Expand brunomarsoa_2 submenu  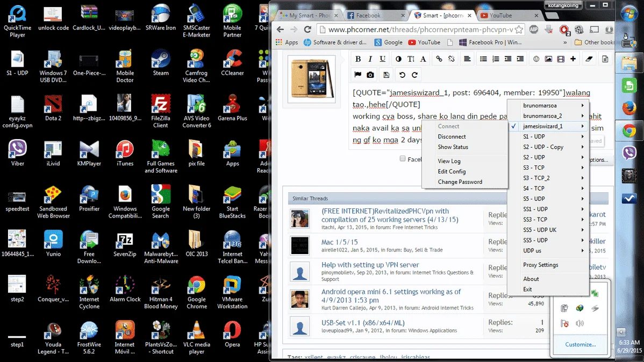[548, 115]
